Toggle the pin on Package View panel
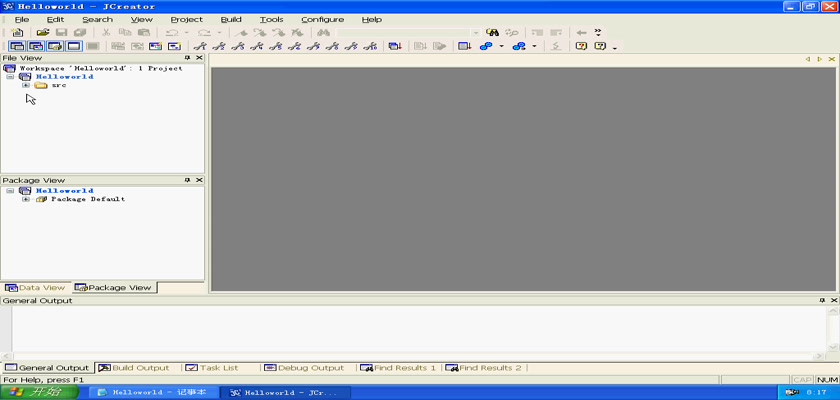The image size is (840, 400). coord(188,180)
